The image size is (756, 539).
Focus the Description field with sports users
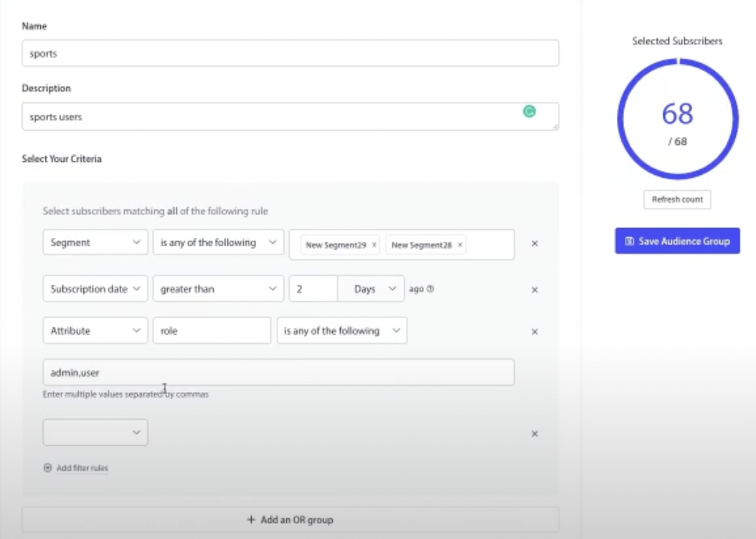pos(290,116)
